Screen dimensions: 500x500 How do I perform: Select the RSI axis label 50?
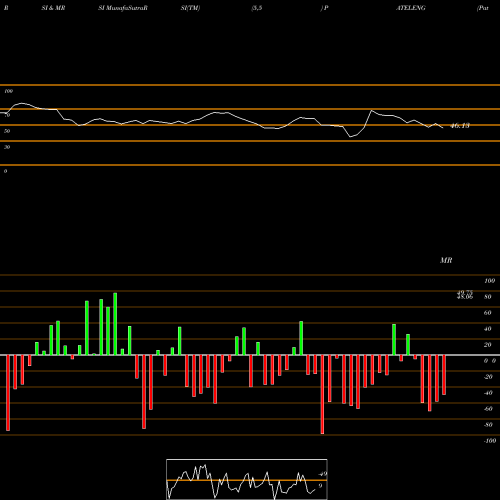(7, 131)
